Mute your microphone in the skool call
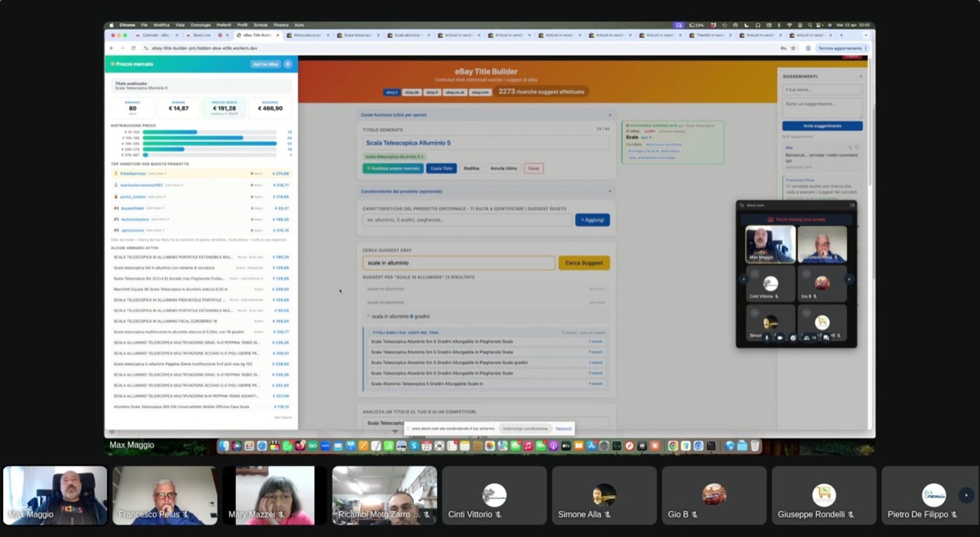This screenshot has width=980, height=537. (x=767, y=337)
